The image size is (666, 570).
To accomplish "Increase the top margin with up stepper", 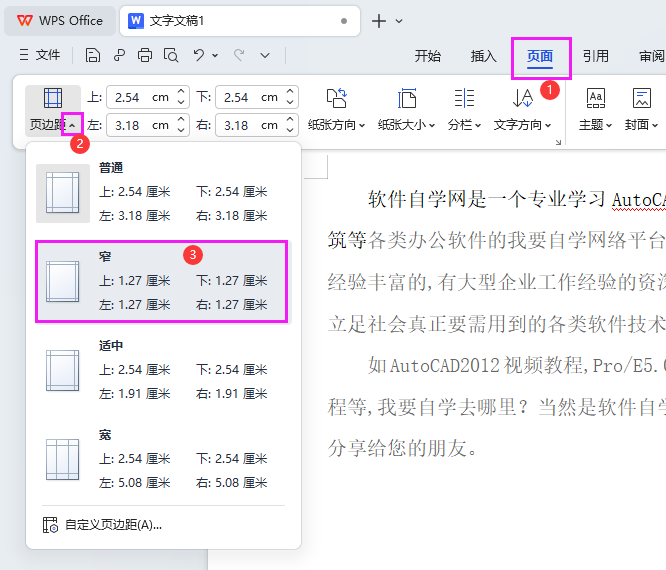I will pyautogui.click(x=181, y=92).
